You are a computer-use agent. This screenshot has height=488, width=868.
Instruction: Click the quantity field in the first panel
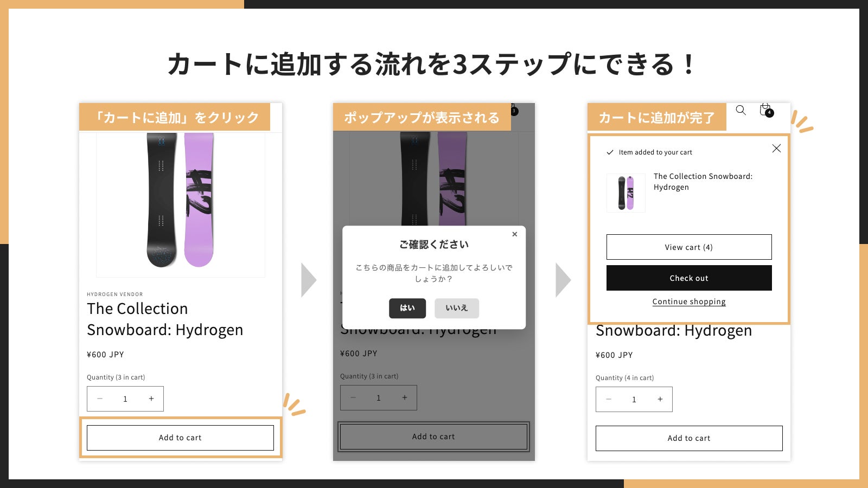[x=125, y=399]
